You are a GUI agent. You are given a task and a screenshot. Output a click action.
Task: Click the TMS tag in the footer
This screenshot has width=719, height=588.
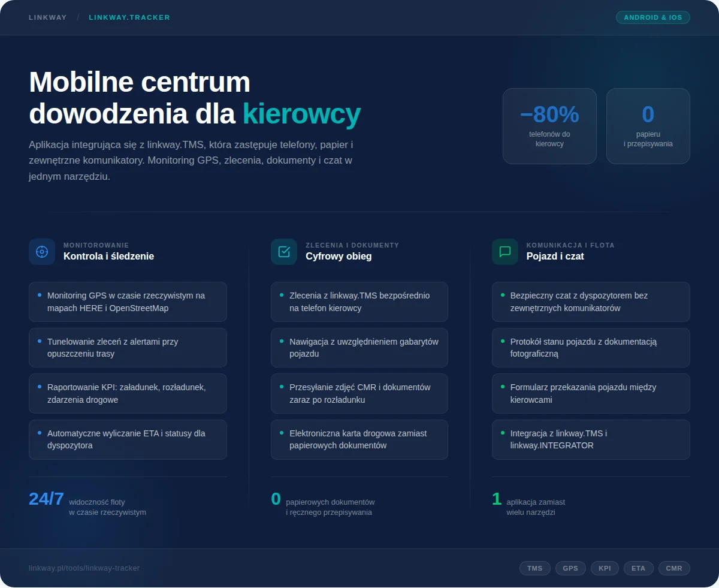535,568
